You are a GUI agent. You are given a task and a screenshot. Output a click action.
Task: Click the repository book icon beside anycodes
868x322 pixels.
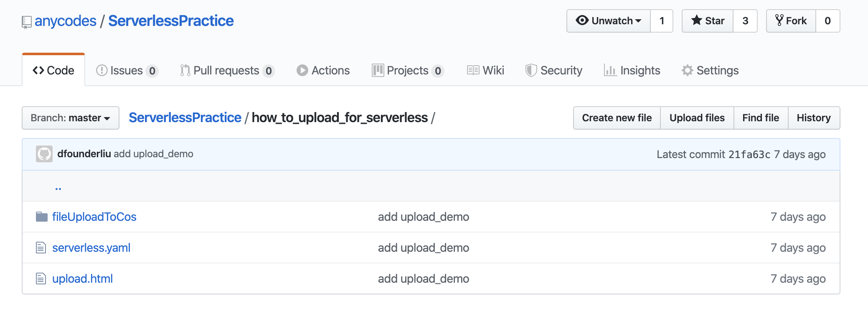(x=26, y=22)
